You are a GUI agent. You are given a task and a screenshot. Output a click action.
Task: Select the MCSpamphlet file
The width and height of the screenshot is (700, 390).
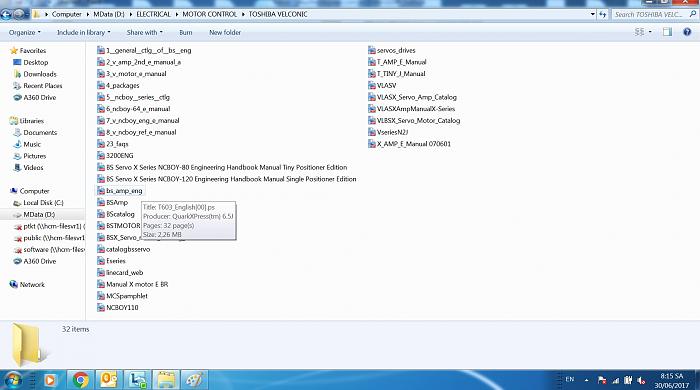[122, 296]
